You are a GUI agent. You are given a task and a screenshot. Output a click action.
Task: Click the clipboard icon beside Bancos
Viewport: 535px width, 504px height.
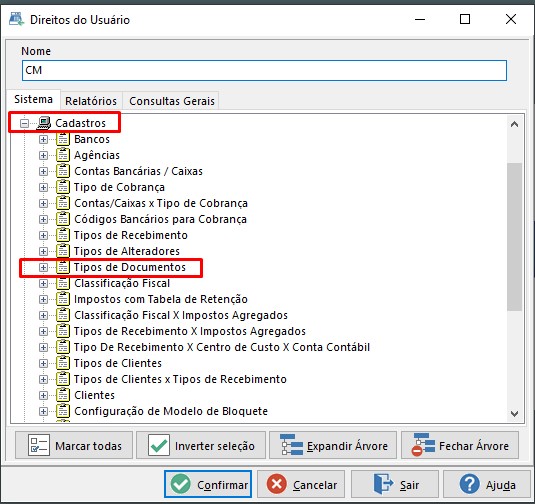63,139
